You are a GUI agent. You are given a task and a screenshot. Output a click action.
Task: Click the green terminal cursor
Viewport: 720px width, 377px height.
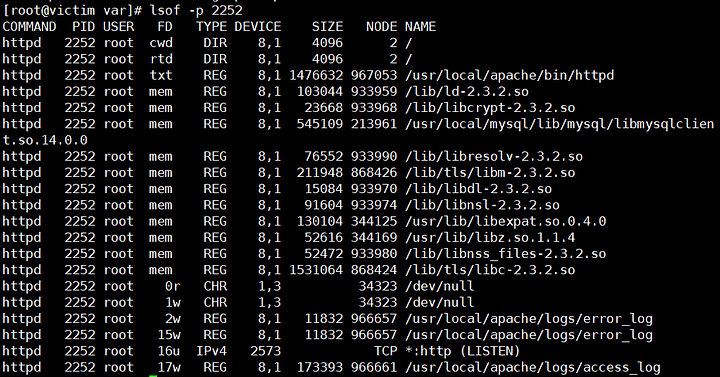coord(153,376)
